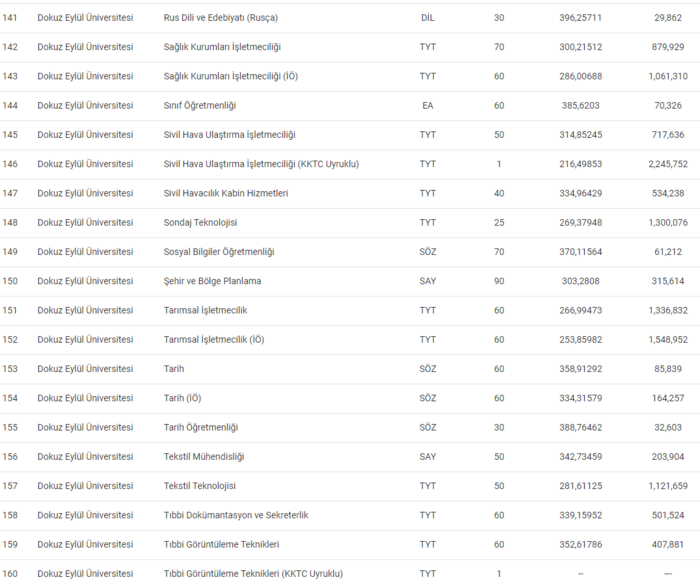700x584 pixels.
Task: Click the score 388,76462 cell
Action: (x=580, y=428)
